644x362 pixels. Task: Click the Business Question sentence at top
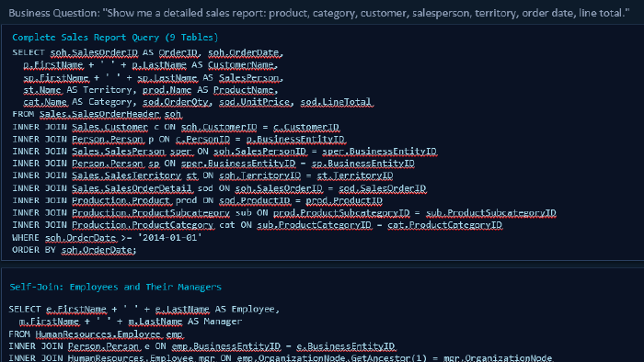pyautogui.click(x=318, y=13)
